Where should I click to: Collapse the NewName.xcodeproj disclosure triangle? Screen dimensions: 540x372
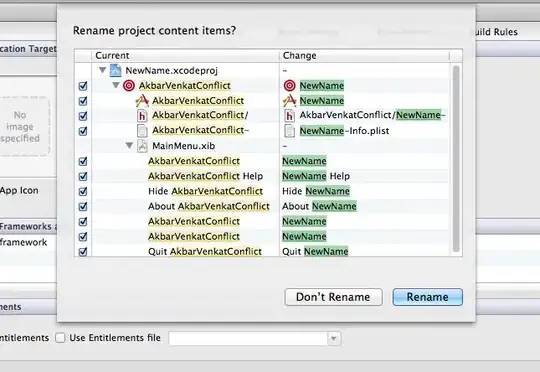pos(102,70)
